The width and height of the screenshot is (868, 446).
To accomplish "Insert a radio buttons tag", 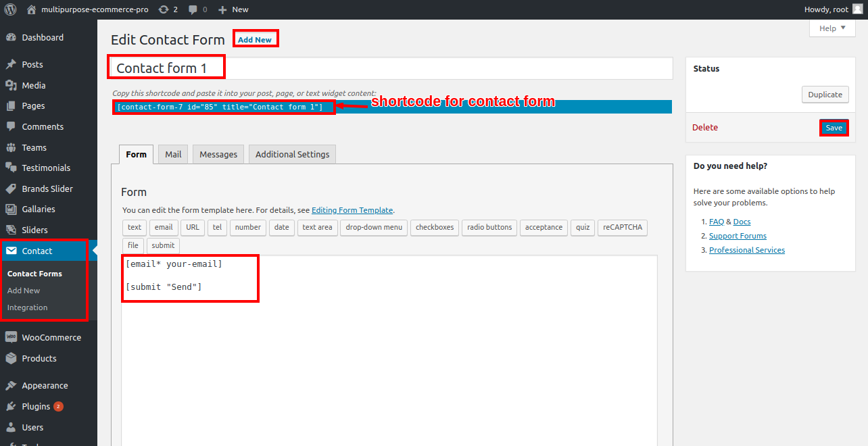I will point(489,227).
